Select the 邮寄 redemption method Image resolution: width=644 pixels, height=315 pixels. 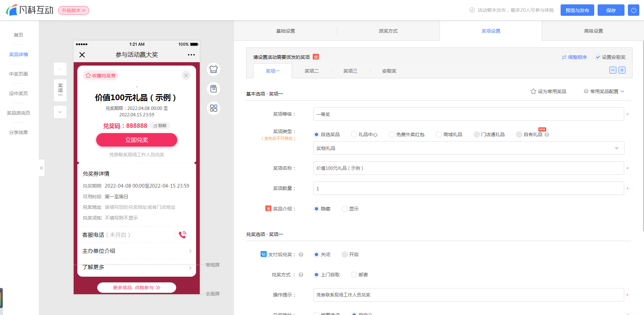354,275
